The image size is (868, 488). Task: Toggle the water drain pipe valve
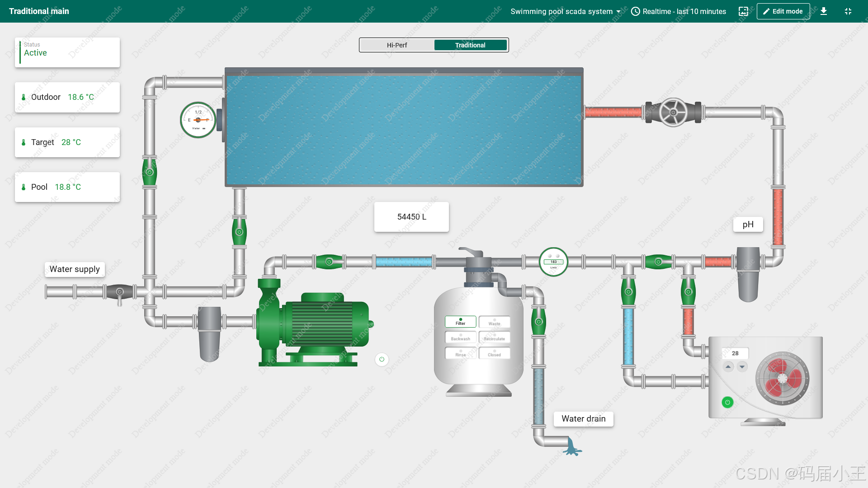click(538, 322)
